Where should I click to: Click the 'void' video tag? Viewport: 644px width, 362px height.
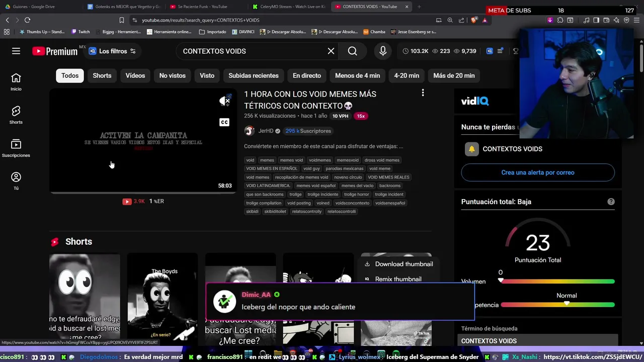pos(250,160)
